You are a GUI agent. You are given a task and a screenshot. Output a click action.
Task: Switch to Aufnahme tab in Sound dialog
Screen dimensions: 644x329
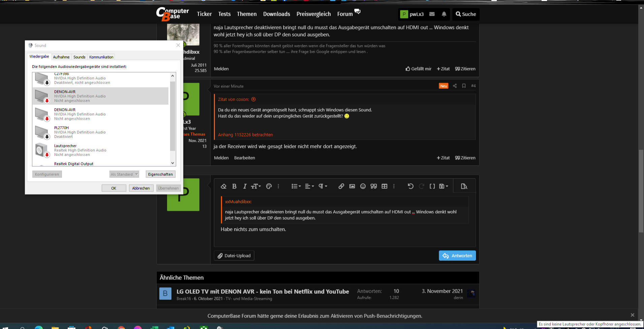[x=61, y=57]
